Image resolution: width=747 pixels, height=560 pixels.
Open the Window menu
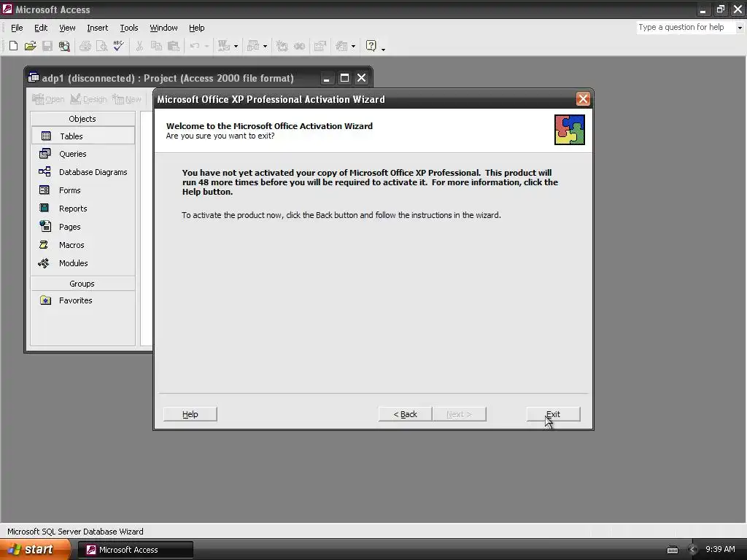163,28
